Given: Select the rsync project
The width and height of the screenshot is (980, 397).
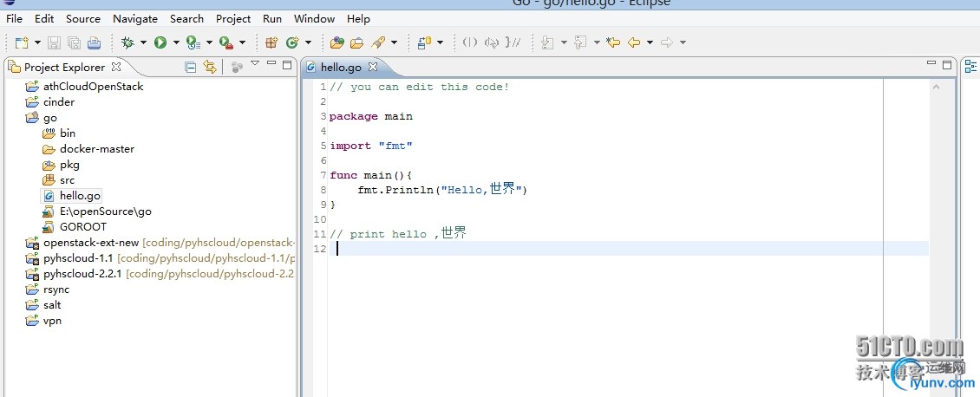Looking at the screenshot, I should [x=56, y=290].
